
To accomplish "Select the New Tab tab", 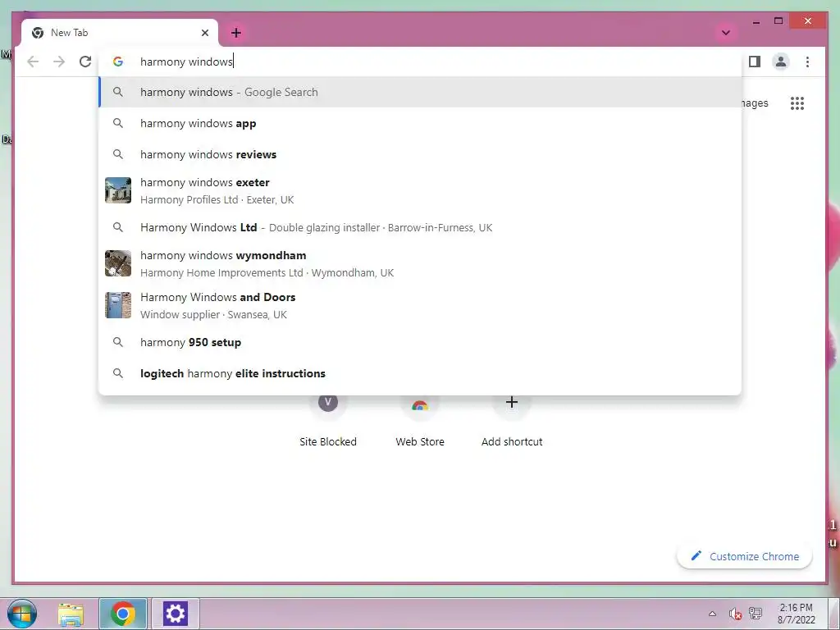I will pos(120,33).
